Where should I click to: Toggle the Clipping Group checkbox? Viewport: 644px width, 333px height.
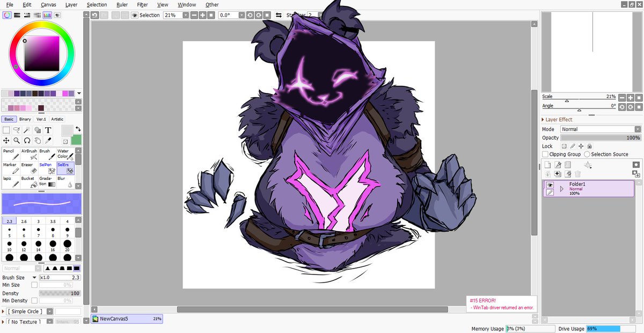tap(545, 154)
